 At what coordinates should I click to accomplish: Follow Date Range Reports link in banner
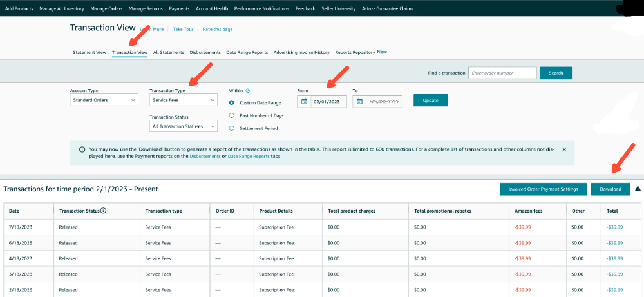pyautogui.click(x=249, y=157)
